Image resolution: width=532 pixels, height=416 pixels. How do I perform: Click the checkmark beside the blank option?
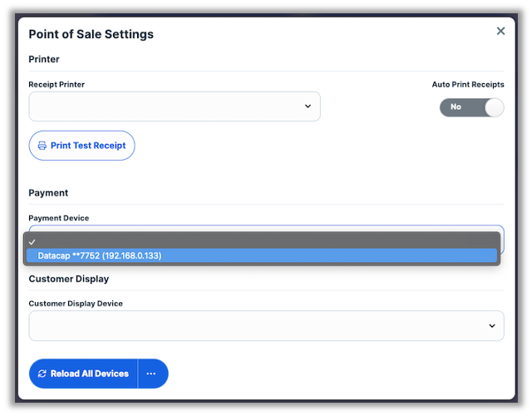32,241
